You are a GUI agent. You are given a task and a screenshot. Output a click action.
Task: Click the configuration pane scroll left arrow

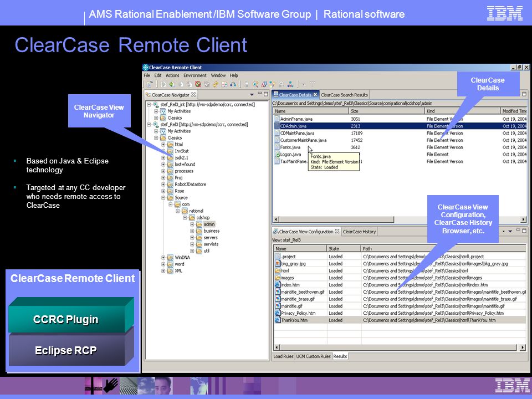pyautogui.click(x=277, y=347)
